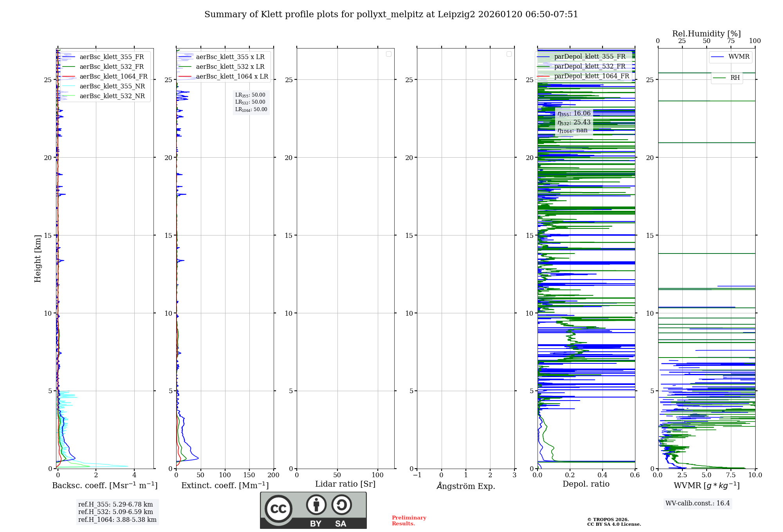Click the plot title Summary of Klett profile
Viewport: 783px width, 532px height.
tap(391, 14)
